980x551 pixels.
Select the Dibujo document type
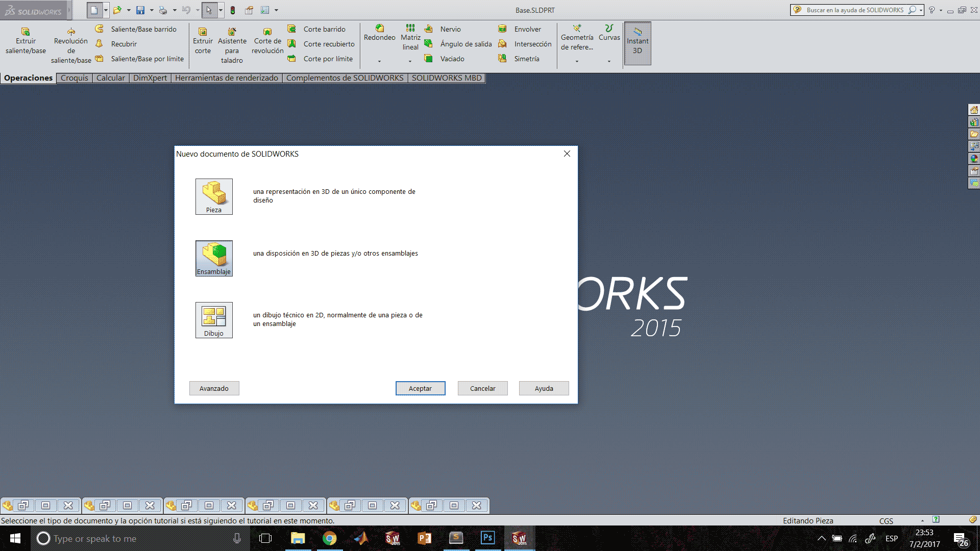pos(214,320)
